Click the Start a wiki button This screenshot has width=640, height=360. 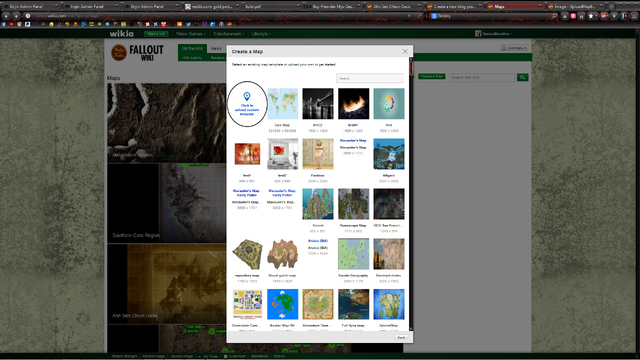coord(156,34)
